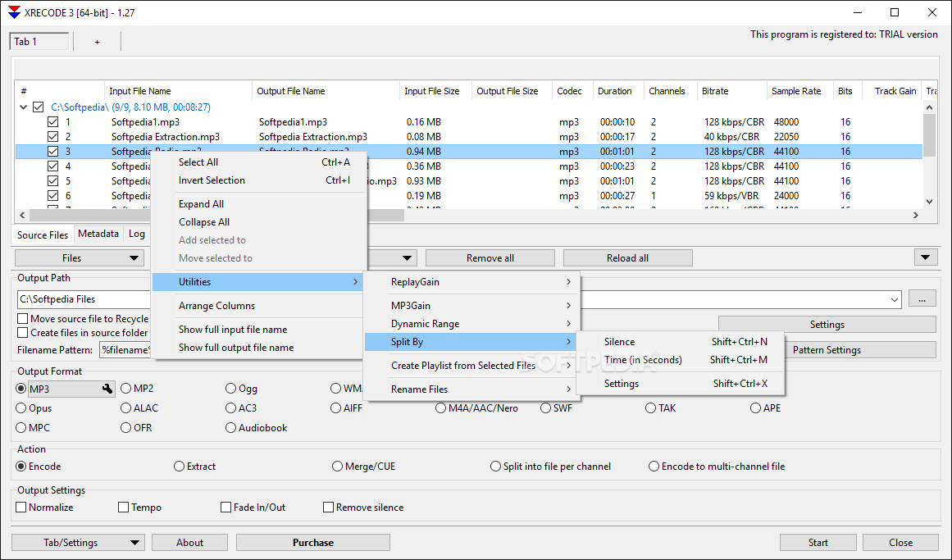Select the MP2 output format
This screenshot has width=952, height=560.
pyautogui.click(x=126, y=388)
